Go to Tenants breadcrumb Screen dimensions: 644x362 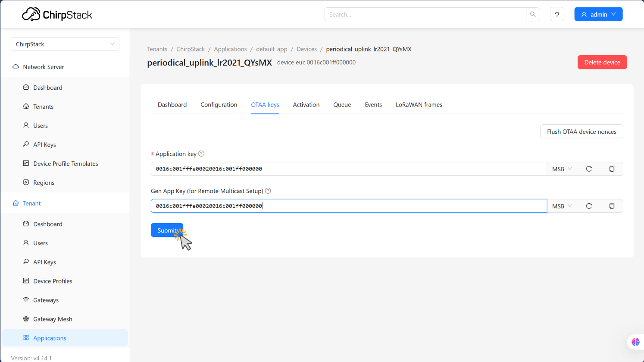point(157,49)
